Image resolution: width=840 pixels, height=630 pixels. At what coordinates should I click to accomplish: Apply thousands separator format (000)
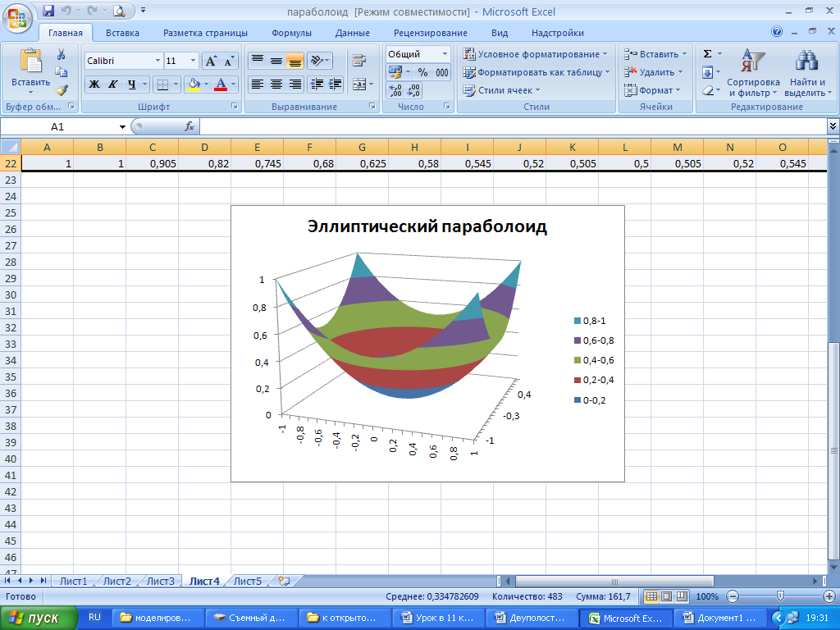[x=442, y=72]
